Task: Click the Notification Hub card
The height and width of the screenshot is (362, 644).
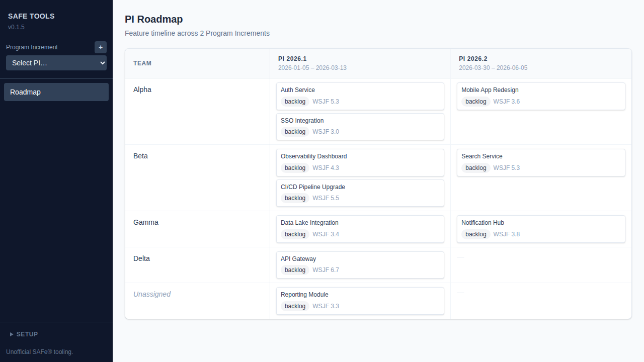Action: click(x=541, y=229)
